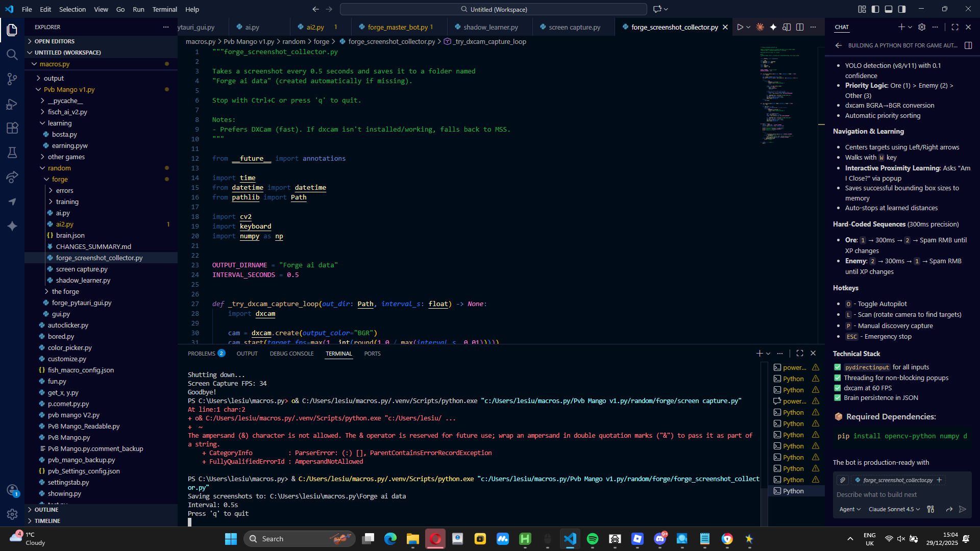Click the sparkle icon in editor toolbar
The image size is (980, 551).
773,27
